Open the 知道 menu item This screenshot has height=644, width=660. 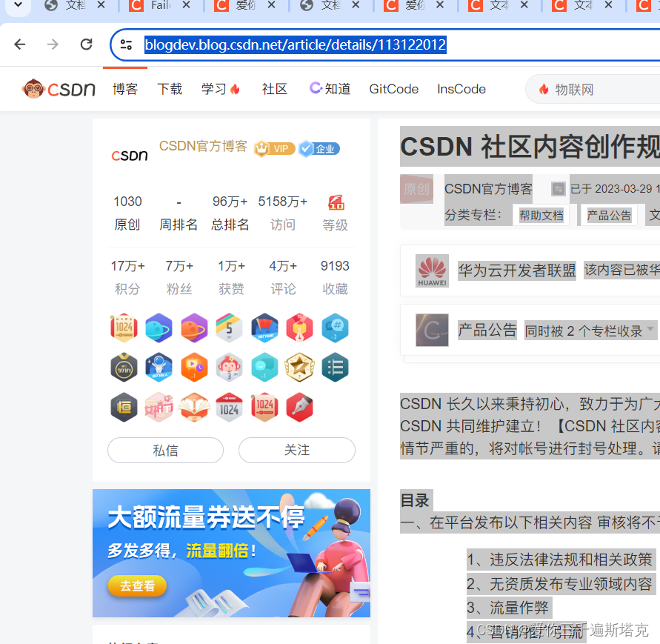tap(330, 89)
